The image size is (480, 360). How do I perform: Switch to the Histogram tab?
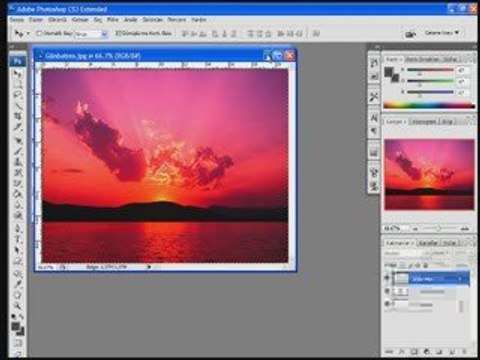click(x=423, y=122)
